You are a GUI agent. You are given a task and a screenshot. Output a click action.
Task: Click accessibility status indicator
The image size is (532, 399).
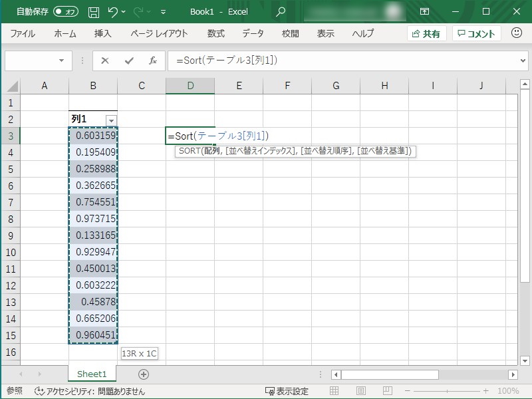[x=90, y=391]
